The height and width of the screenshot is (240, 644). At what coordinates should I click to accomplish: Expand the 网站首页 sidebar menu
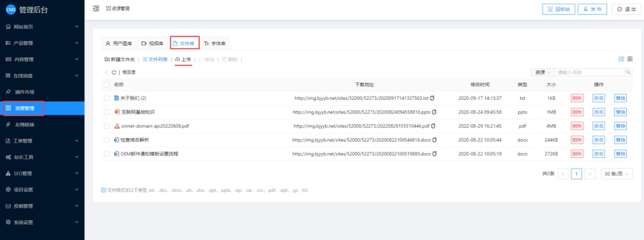coord(42,26)
